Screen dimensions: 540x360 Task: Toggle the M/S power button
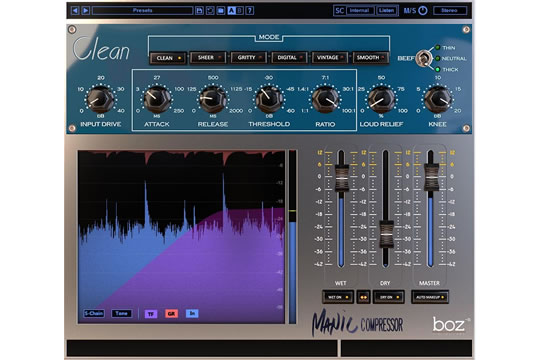pos(423,11)
